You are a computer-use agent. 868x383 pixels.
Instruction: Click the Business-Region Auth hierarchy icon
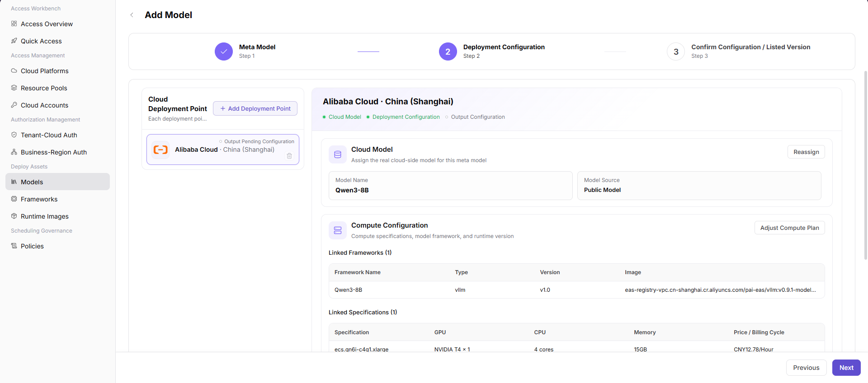[x=14, y=152]
